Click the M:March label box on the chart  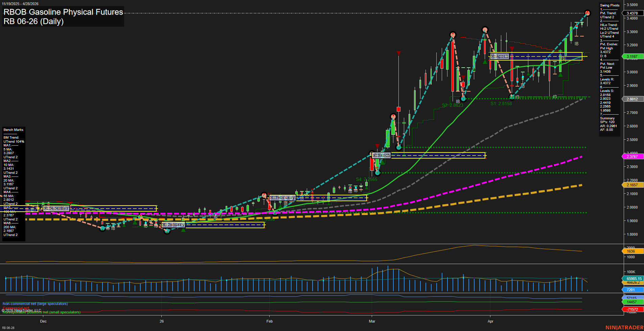[x=381, y=155]
